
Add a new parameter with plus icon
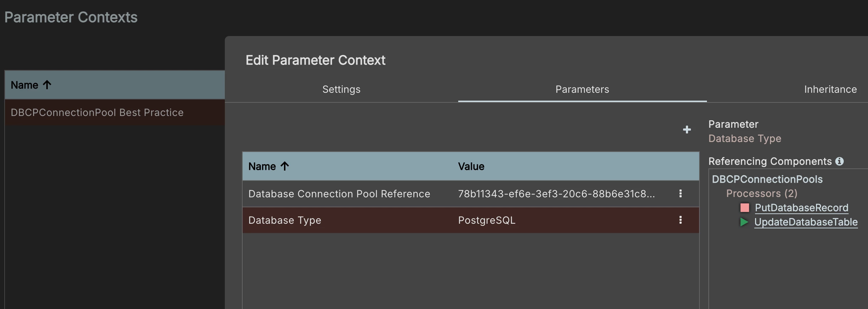coord(687,130)
